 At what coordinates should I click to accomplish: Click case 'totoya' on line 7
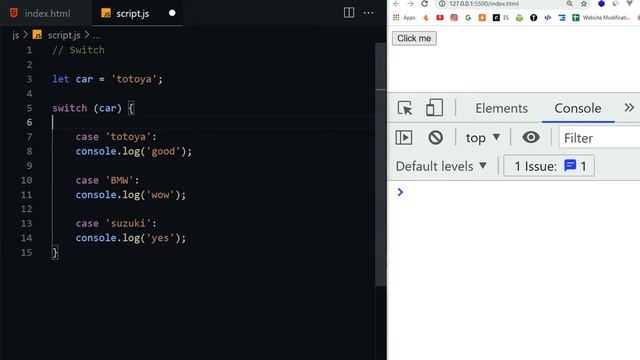(x=116, y=137)
